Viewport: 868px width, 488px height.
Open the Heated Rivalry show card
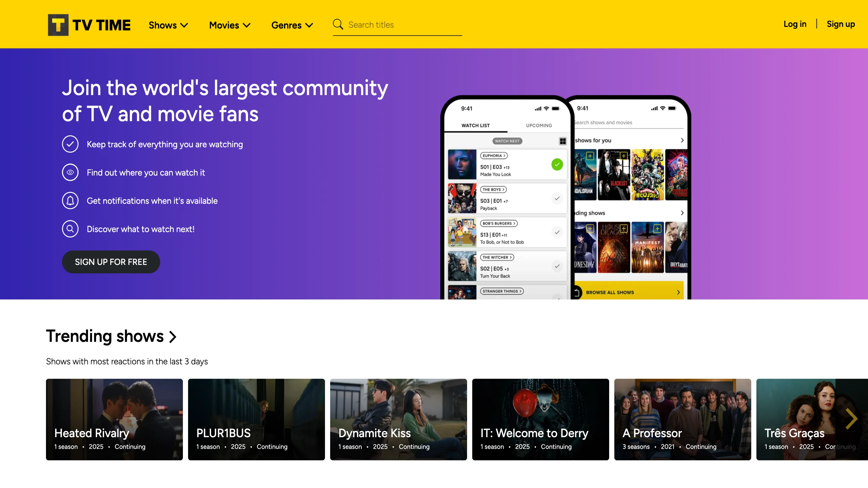(x=114, y=419)
